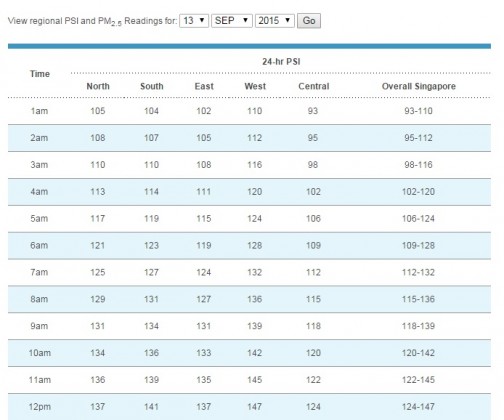This screenshot has width=504, height=420.
Task: Click South reading 119 at 5am
Action: point(151,219)
